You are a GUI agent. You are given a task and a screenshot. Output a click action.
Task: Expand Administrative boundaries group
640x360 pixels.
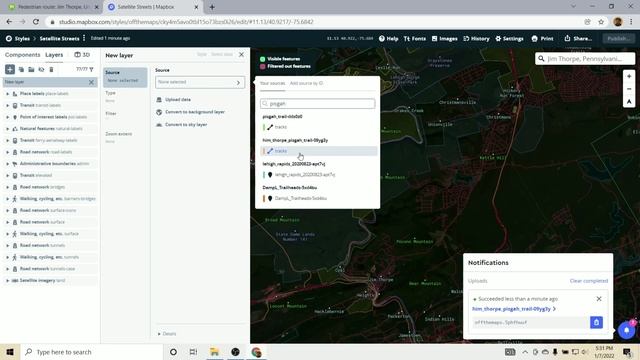(x=7, y=164)
